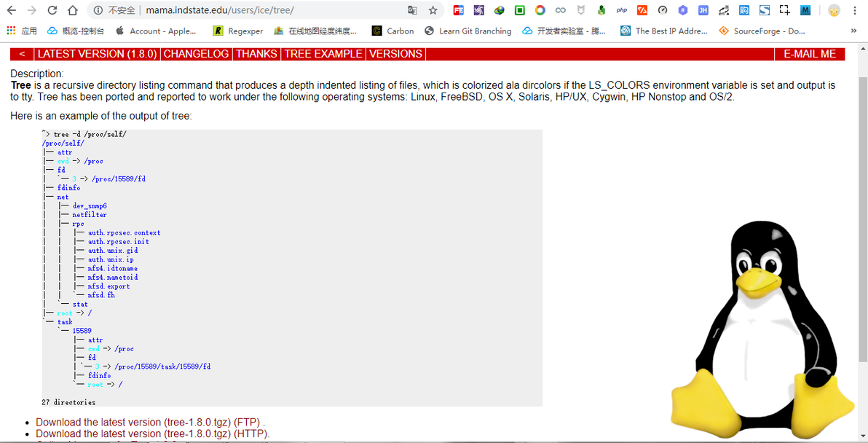Click the bold 'Tree' word in description

(x=20, y=85)
